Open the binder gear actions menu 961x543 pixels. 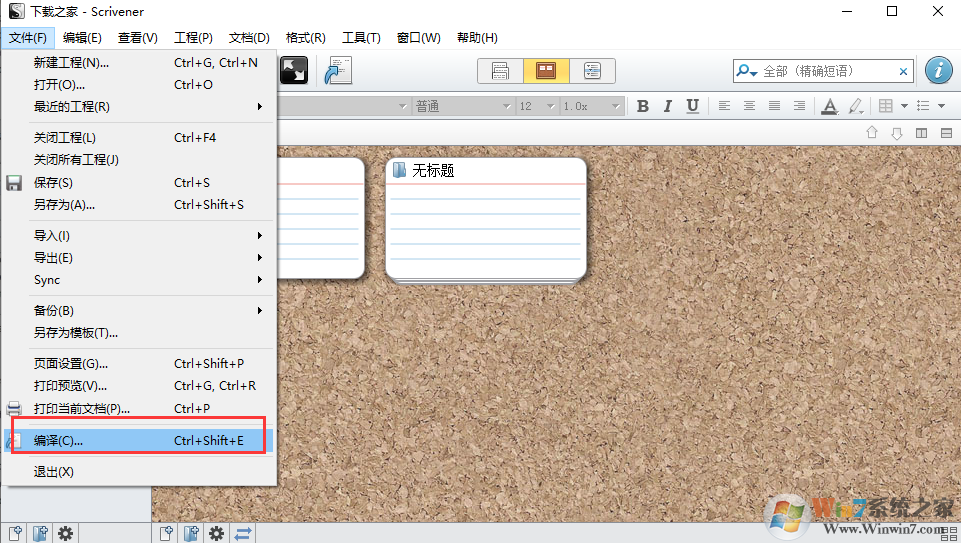point(66,533)
